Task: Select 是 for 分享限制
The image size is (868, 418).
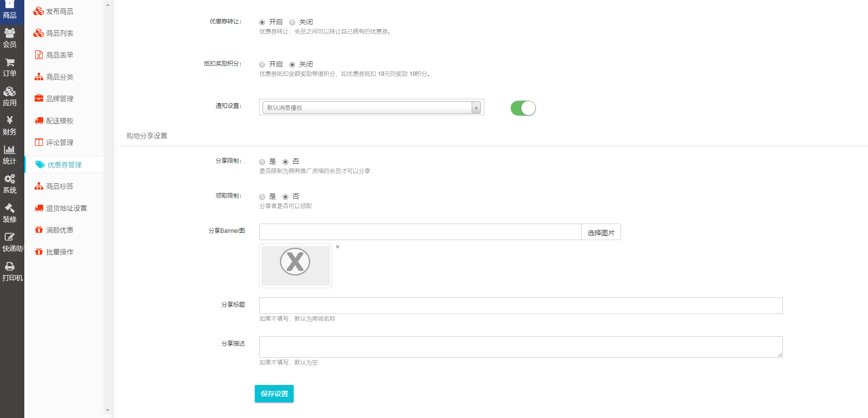Action: coord(262,162)
